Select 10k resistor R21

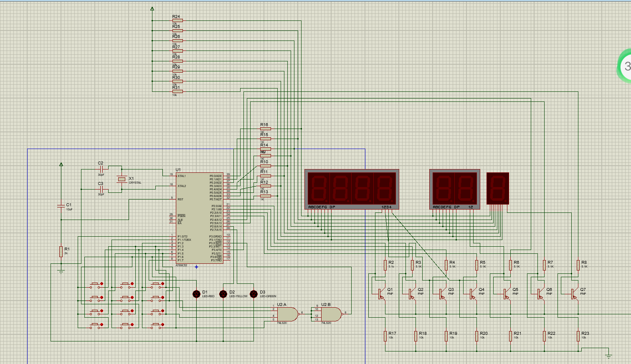(510, 336)
